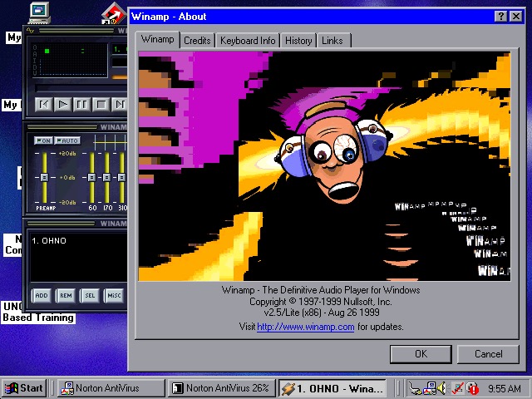
Task: Click the Winamp About animation image
Action: (x=324, y=166)
